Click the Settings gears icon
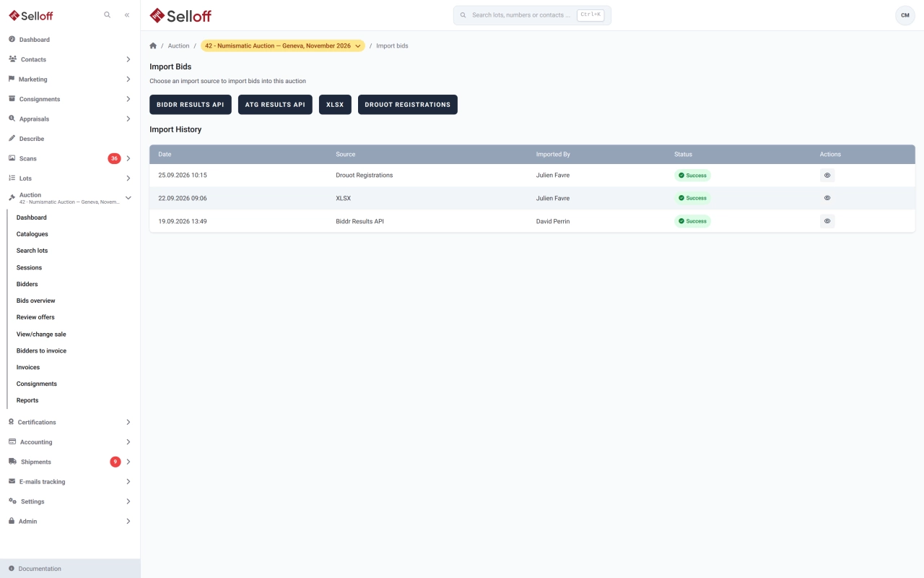The width and height of the screenshot is (924, 578). click(12, 501)
